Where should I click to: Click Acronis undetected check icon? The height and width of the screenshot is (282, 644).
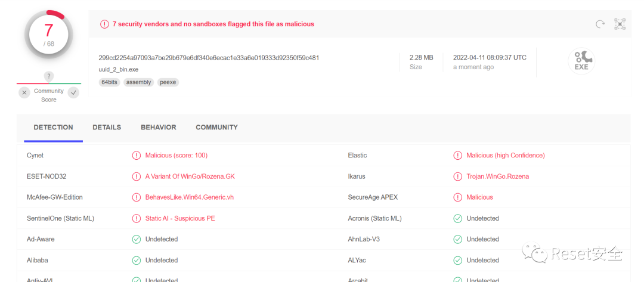click(x=457, y=218)
